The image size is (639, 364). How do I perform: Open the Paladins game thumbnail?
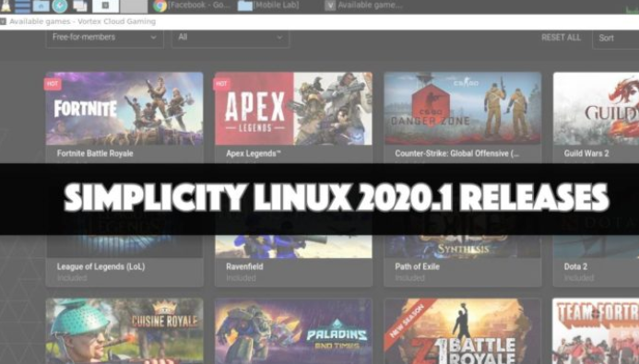tap(293, 331)
